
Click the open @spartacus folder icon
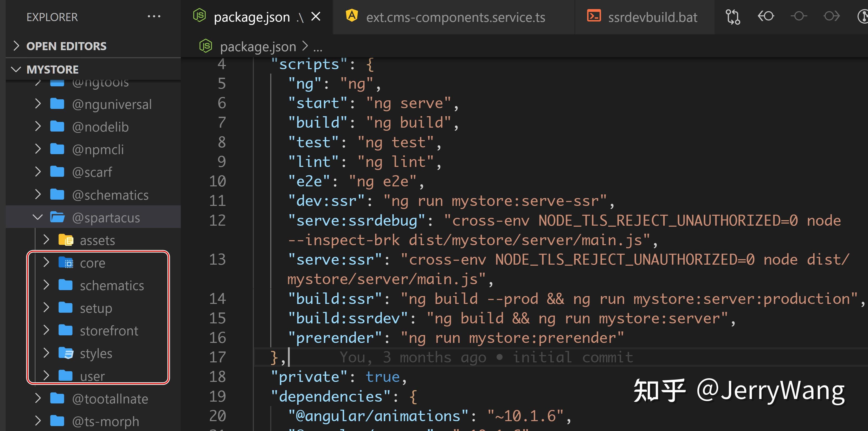(58, 217)
